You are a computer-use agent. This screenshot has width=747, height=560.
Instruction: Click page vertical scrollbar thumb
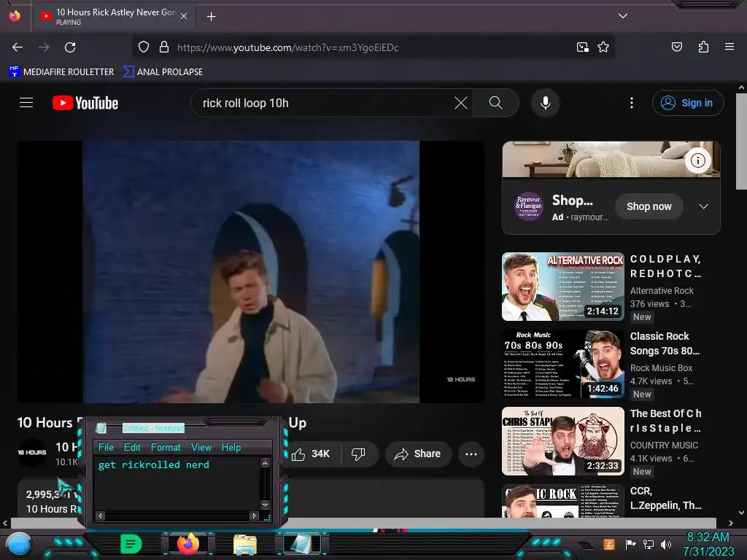click(741, 142)
